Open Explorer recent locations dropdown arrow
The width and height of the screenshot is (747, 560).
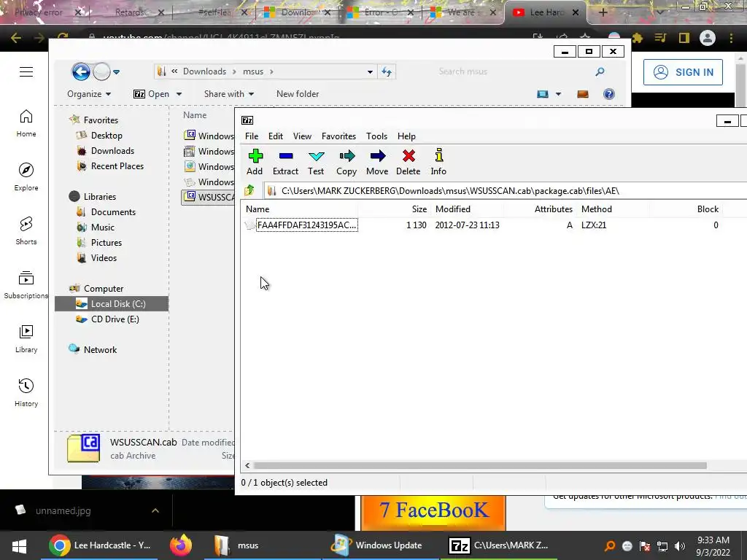coord(116,72)
